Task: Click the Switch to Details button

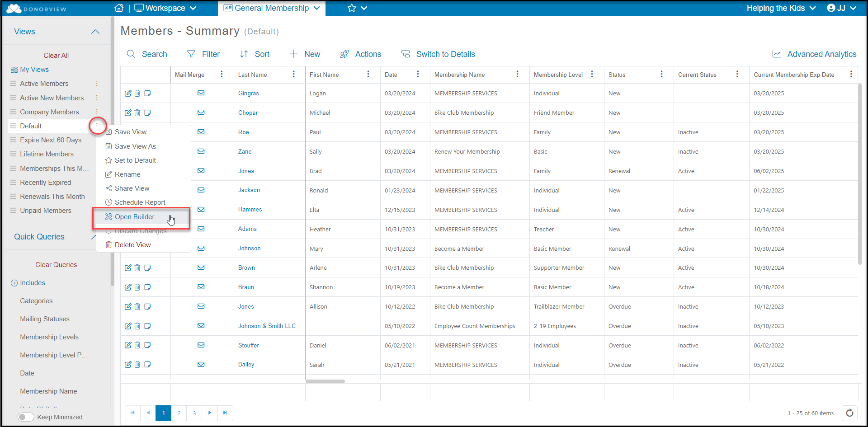Action: pyautogui.click(x=438, y=54)
